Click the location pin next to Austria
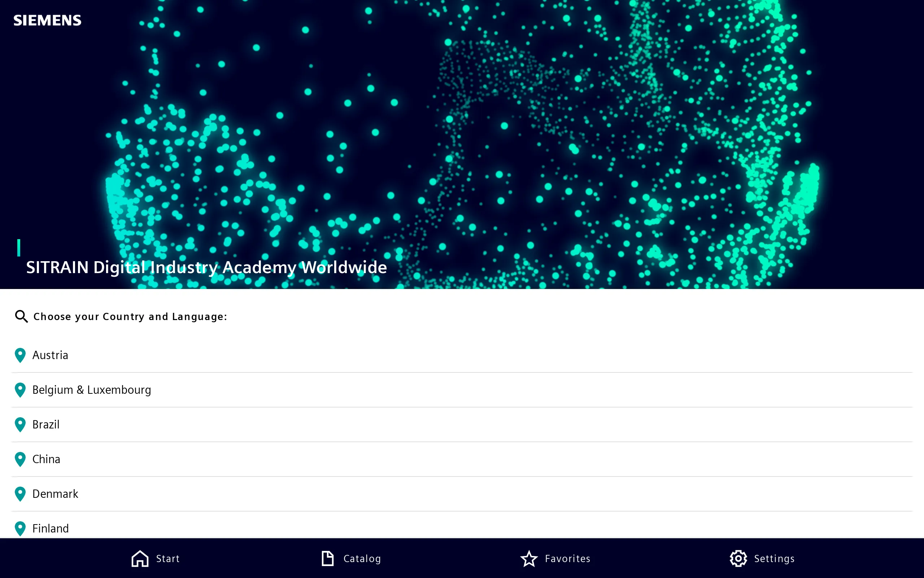Image resolution: width=924 pixels, height=578 pixels. (20, 355)
